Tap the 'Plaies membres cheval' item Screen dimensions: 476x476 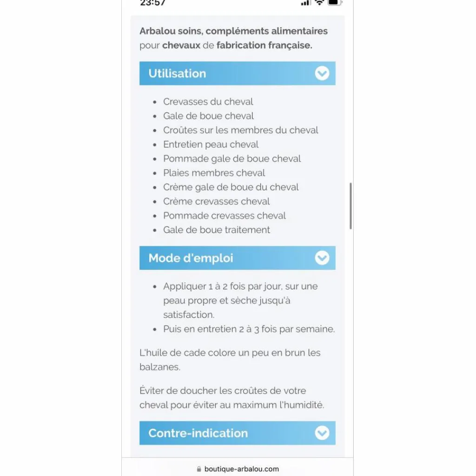pyautogui.click(x=214, y=173)
